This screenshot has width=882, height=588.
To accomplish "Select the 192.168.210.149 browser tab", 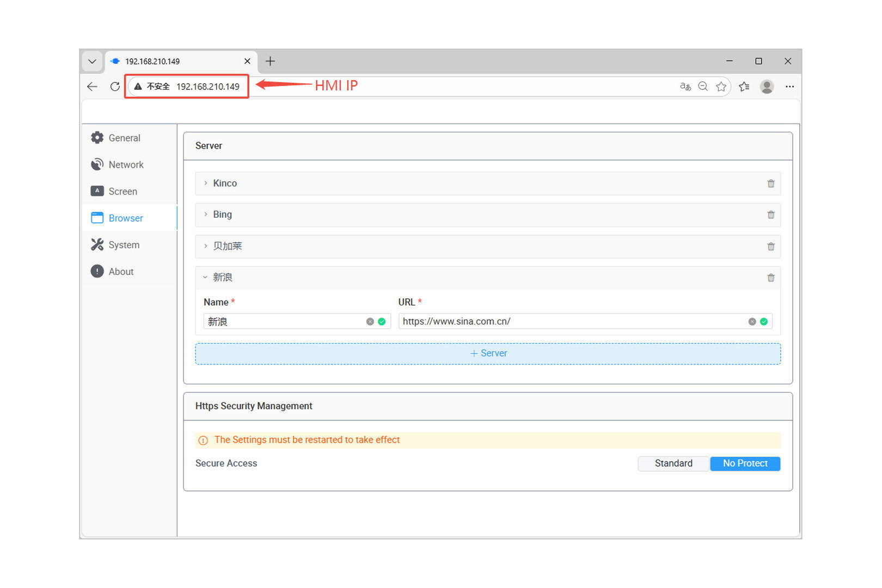I will point(180,62).
